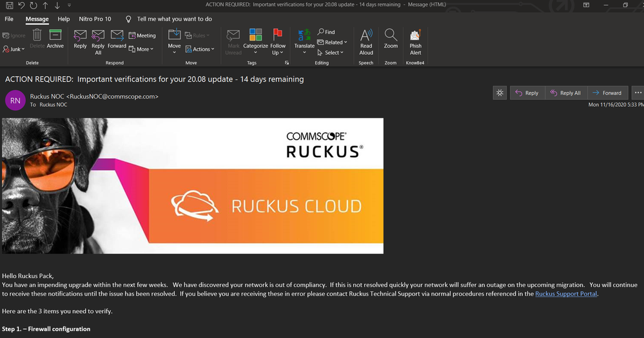Click the Undo arrow in title bar

tap(21, 5)
